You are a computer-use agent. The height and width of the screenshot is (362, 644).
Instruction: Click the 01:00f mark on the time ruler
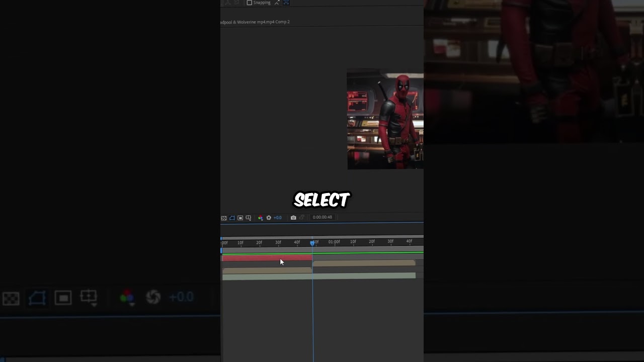(334, 242)
